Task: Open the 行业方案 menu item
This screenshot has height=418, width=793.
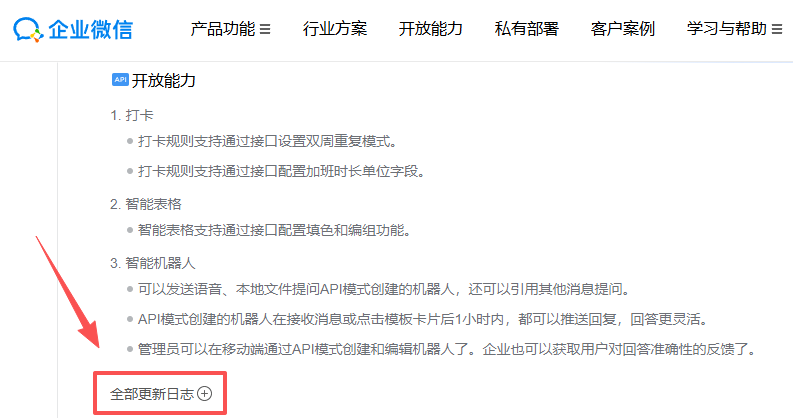Action: [x=335, y=29]
